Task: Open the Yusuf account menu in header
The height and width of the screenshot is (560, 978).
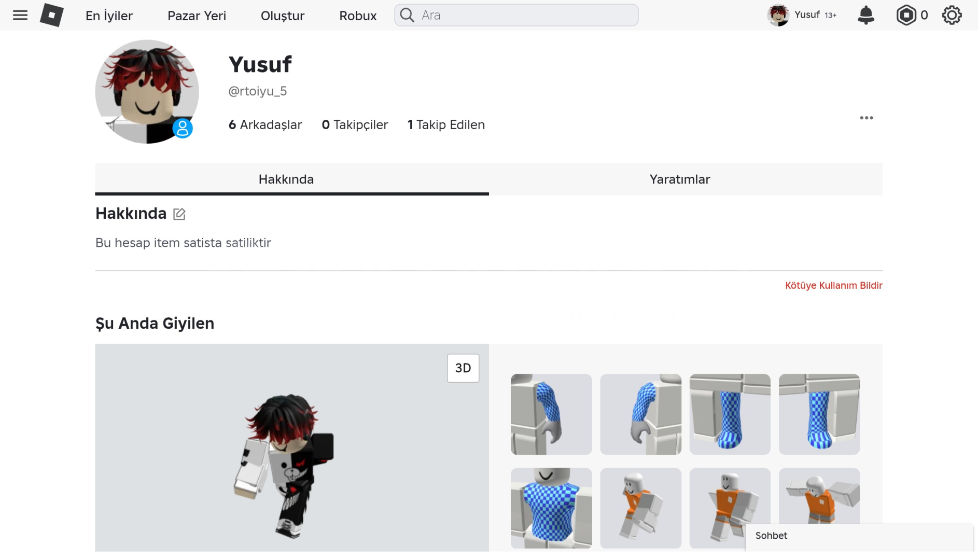Action: pyautogui.click(x=802, y=15)
